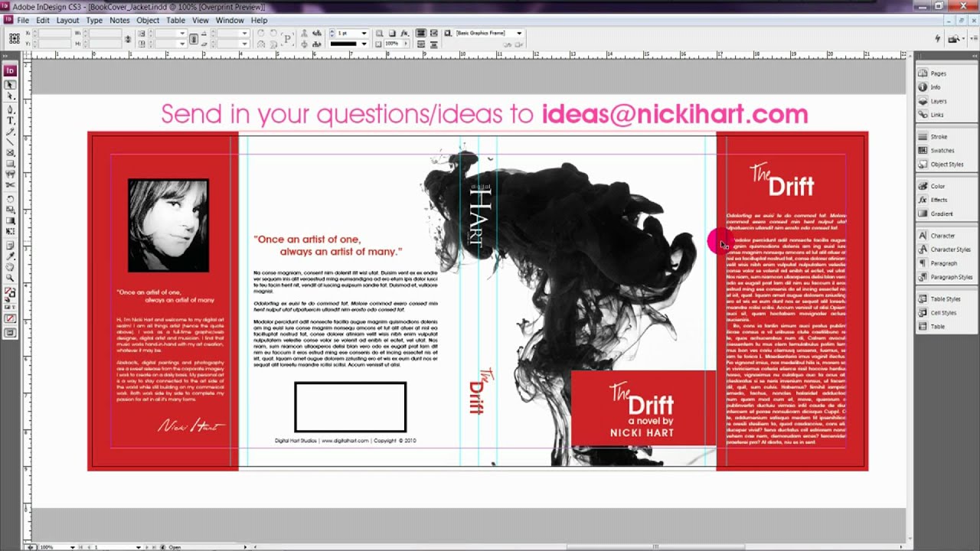Screen dimensions: 980x551
Task: Open the Info panel
Action: pos(935,87)
